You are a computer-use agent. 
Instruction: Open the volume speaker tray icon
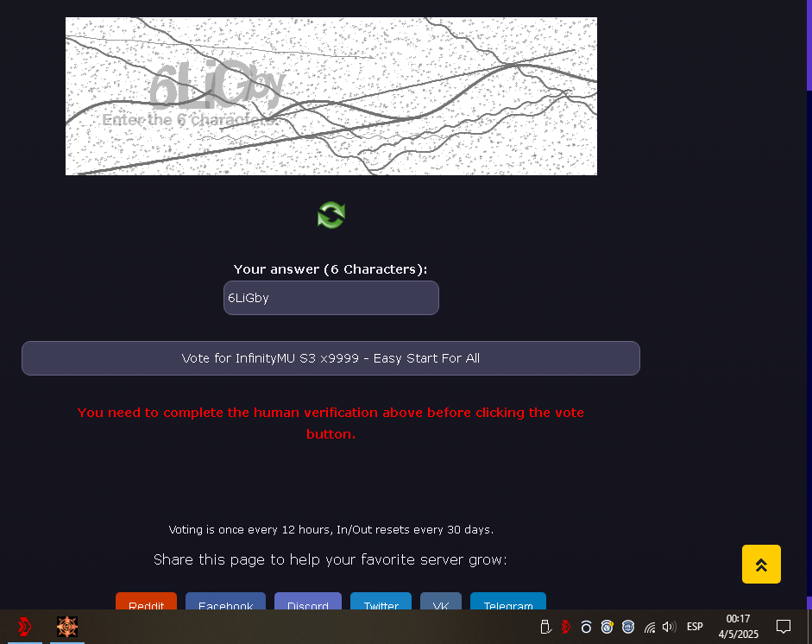(x=669, y=627)
